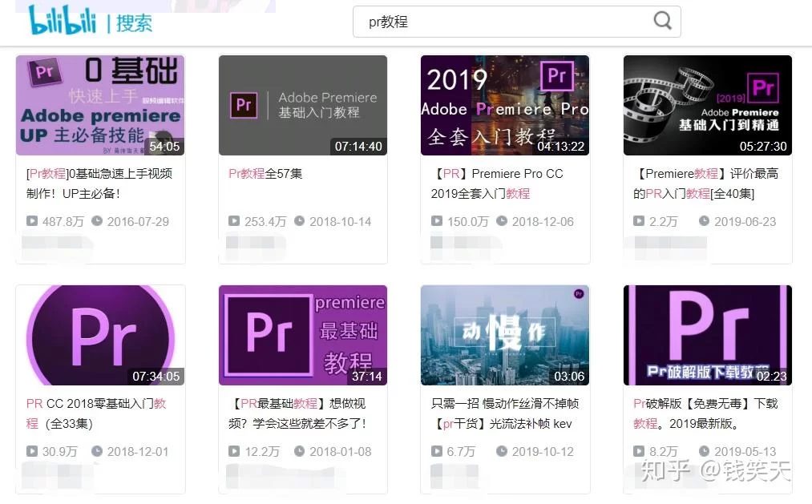Open the 0基础 快速上手 video thumbnail
Image resolution: width=812 pixels, height=504 pixels.
point(100,105)
